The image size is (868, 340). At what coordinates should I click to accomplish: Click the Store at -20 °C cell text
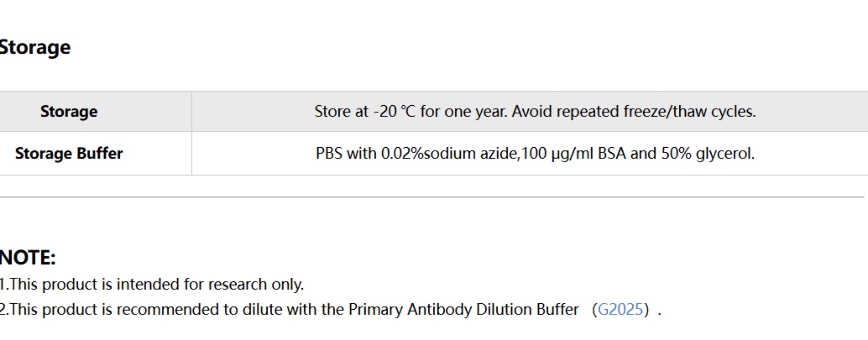tap(535, 112)
